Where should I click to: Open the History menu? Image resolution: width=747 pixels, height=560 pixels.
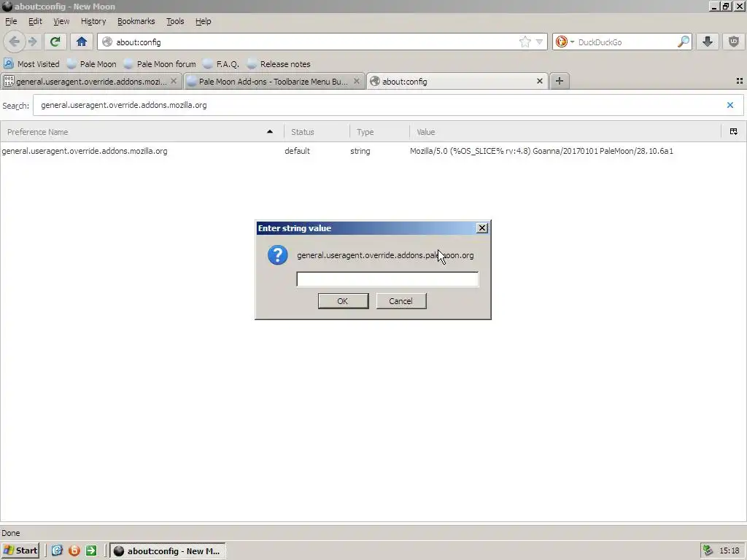(x=93, y=21)
